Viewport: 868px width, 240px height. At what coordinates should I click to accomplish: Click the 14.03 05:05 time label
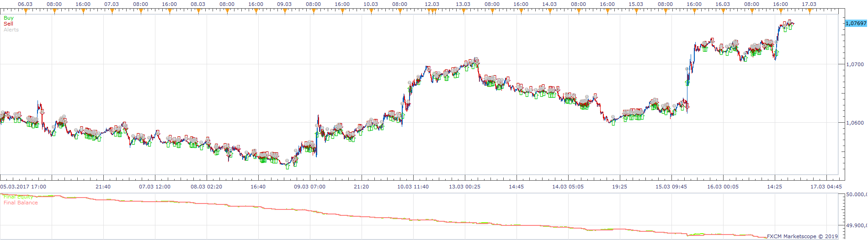click(568, 187)
